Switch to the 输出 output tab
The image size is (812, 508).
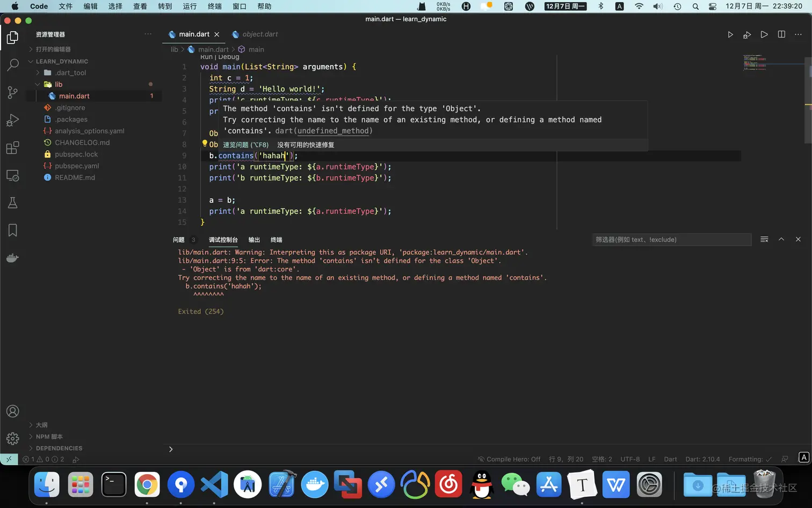254,240
